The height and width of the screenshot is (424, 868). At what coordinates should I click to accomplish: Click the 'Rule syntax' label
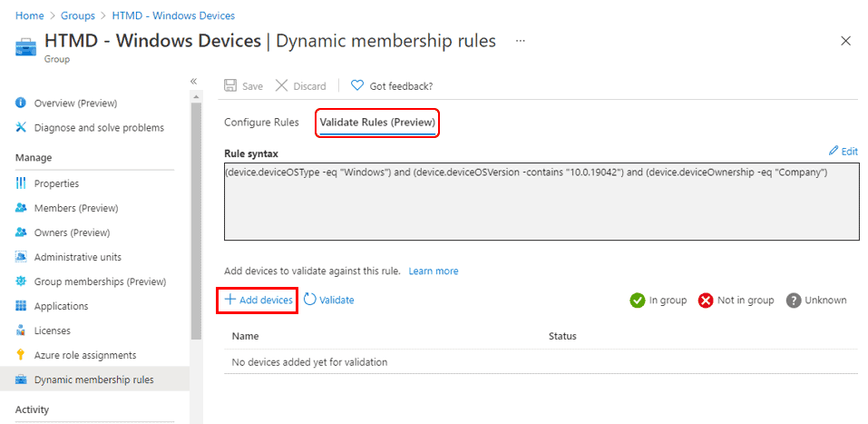(x=251, y=153)
